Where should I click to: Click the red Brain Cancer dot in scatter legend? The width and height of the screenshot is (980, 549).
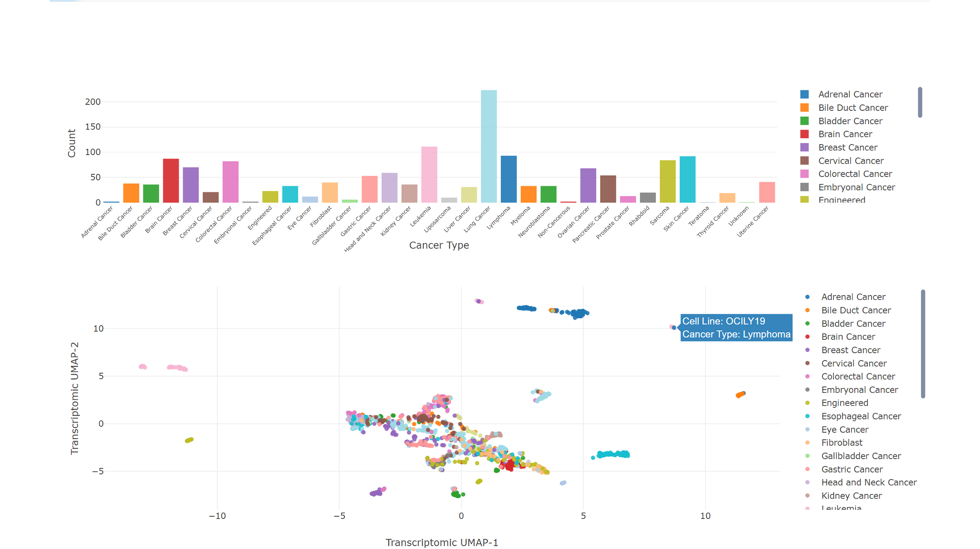(x=808, y=336)
